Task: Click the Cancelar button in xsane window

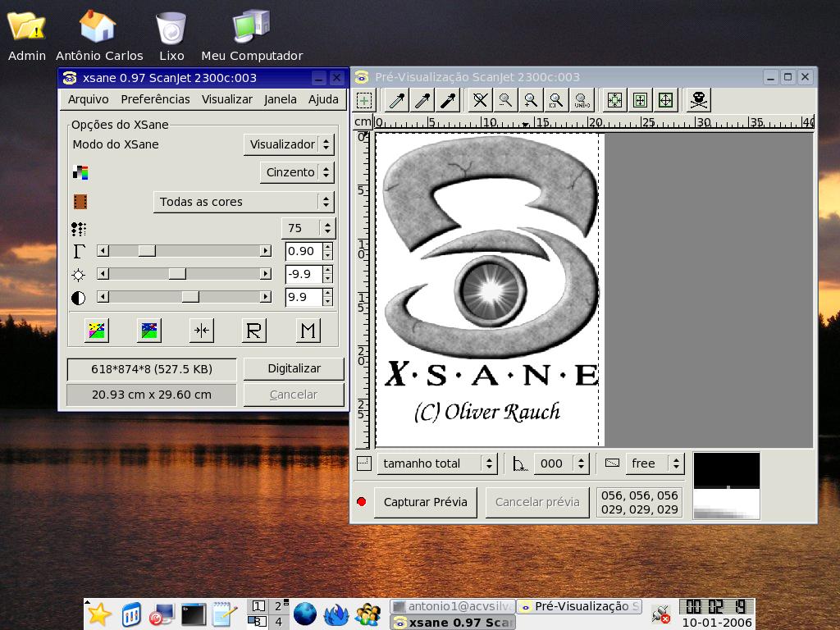Action: (x=294, y=395)
